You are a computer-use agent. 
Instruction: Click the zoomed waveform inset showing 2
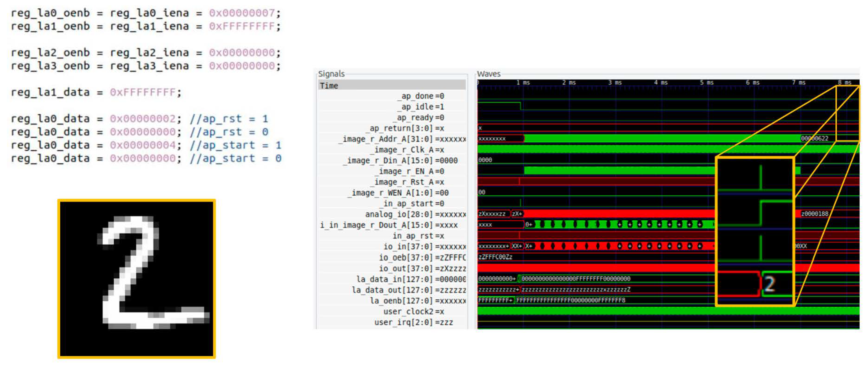tap(755, 231)
